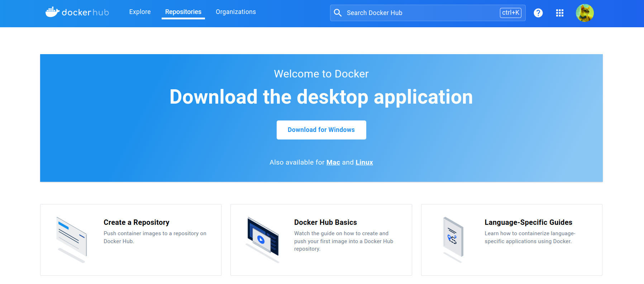This screenshot has height=284, width=644.
Task: Open the Docker Hub Basics heading
Action: pos(325,222)
